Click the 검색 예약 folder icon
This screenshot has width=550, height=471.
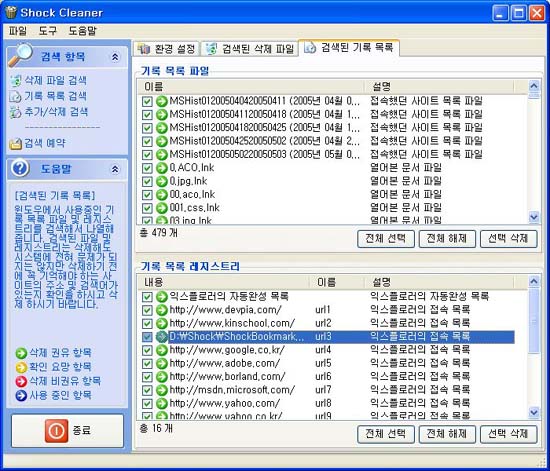point(15,143)
